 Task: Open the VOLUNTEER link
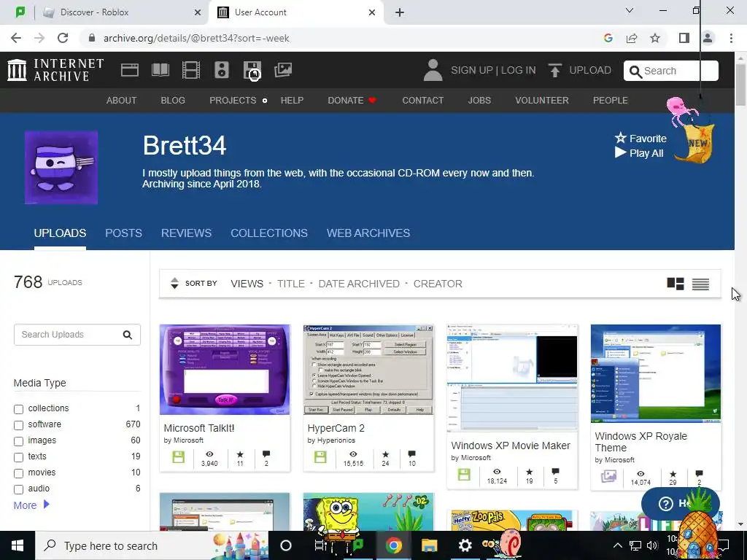click(x=542, y=101)
